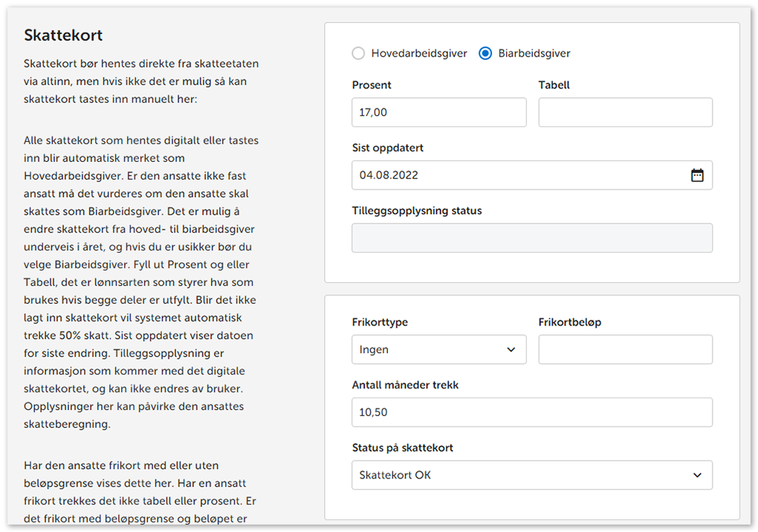Image resolution: width=758 pixels, height=532 pixels.
Task: Click the Antall måneder trekk label
Action: pyautogui.click(x=405, y=385)
